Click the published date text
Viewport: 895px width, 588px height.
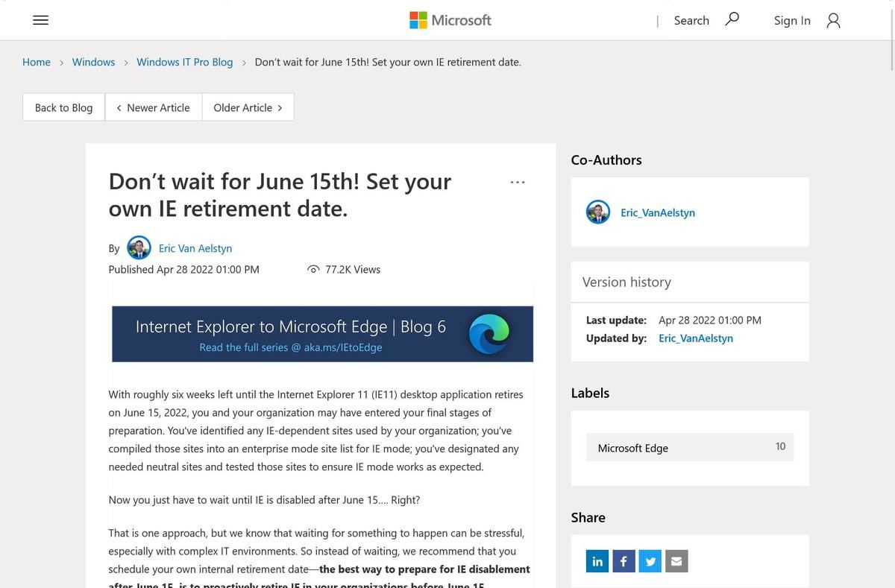point(184,269)
